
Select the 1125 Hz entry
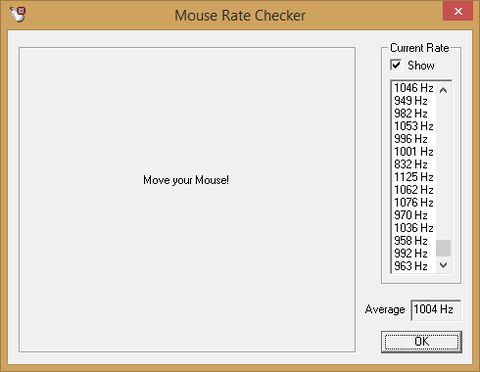tap(414, 177)
